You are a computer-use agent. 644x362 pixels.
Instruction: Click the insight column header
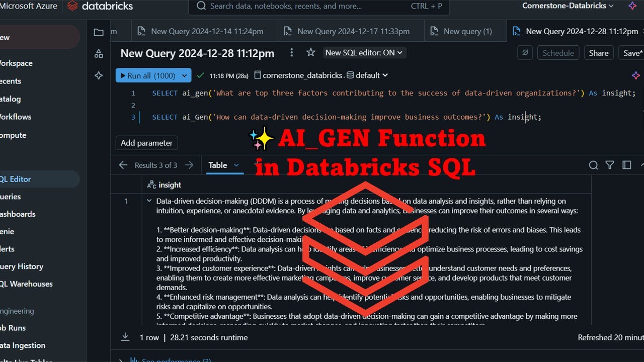click(x=366, y=185)
